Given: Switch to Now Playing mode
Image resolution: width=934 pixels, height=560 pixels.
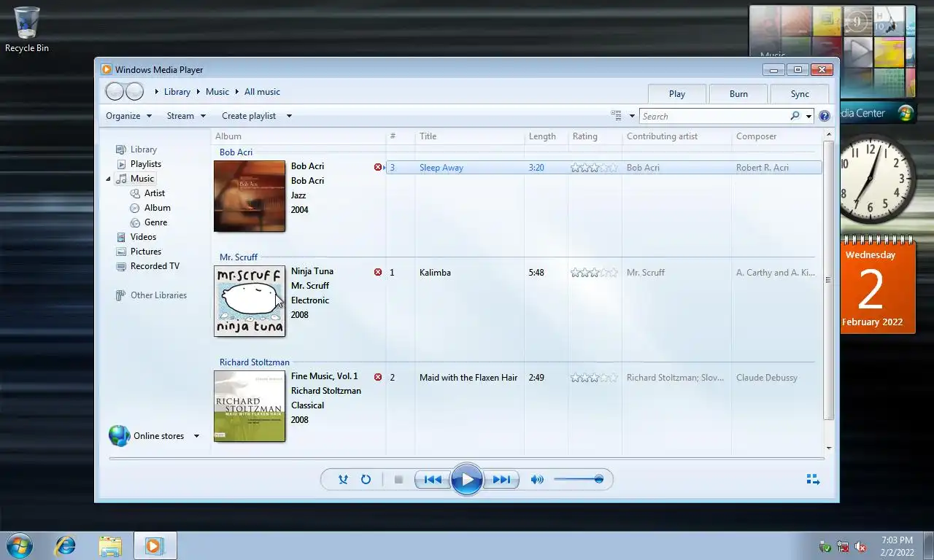Looking at the screenshot, I should (813, 479).
